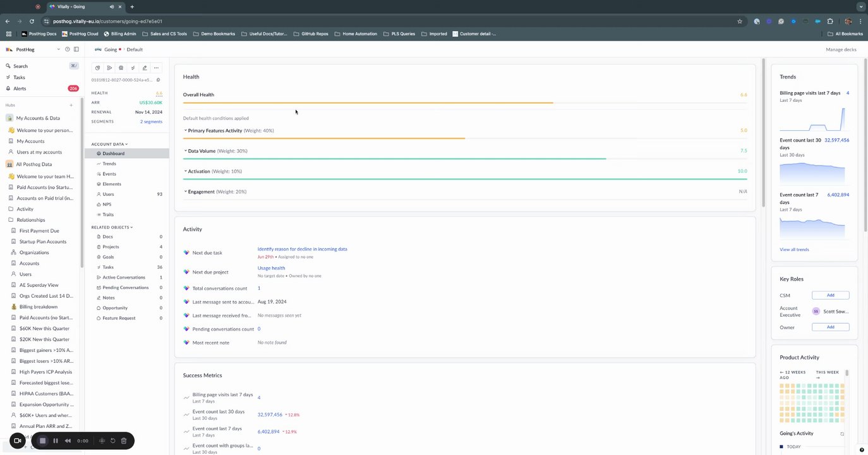
Task: Click the camera icon in the recording widget
Action: (x=18, y=440)
